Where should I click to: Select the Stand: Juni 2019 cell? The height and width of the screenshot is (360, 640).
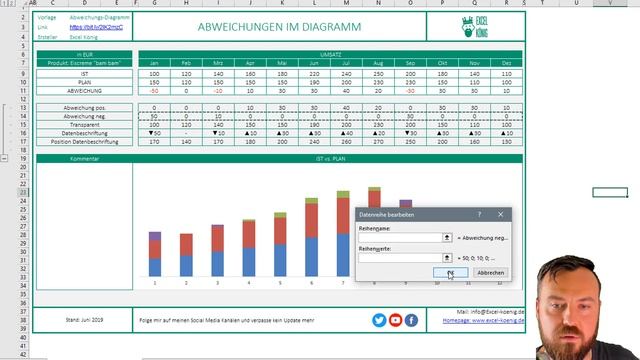(84, 320)
